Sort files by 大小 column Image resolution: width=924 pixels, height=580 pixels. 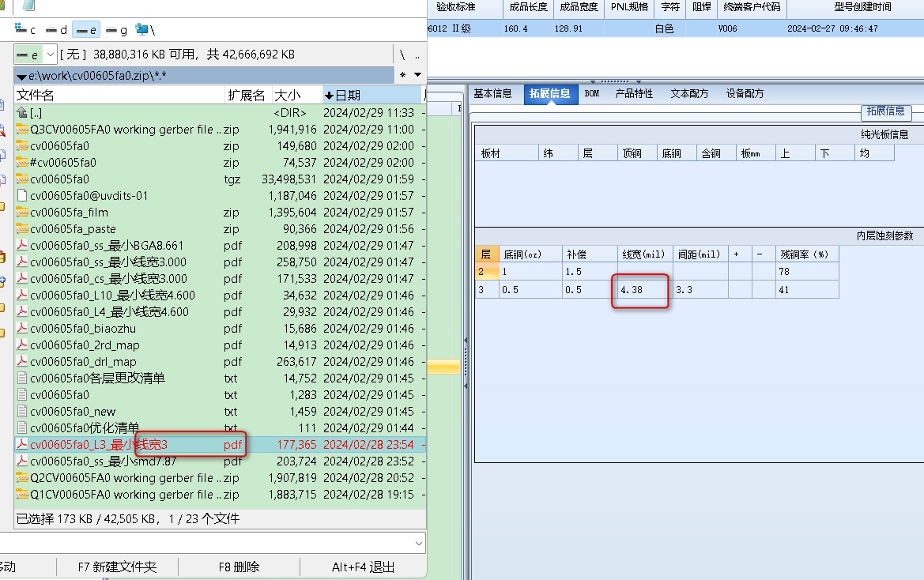(x=296, y=96)
